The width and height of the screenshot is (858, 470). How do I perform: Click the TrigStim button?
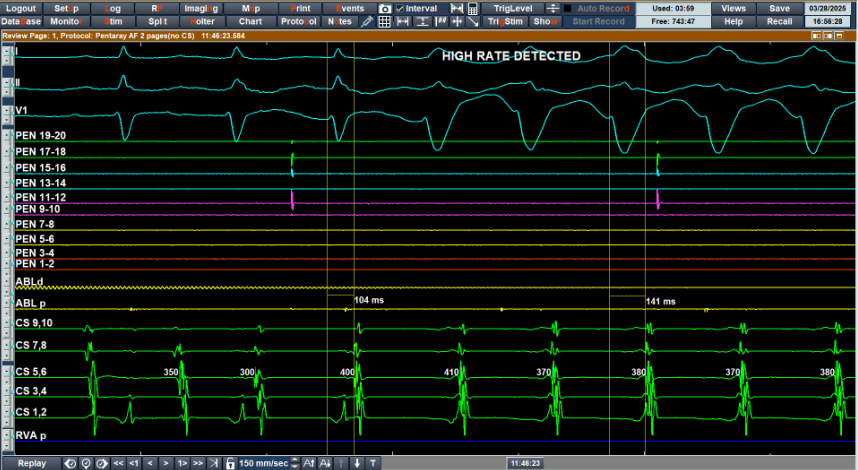point(506,22)
